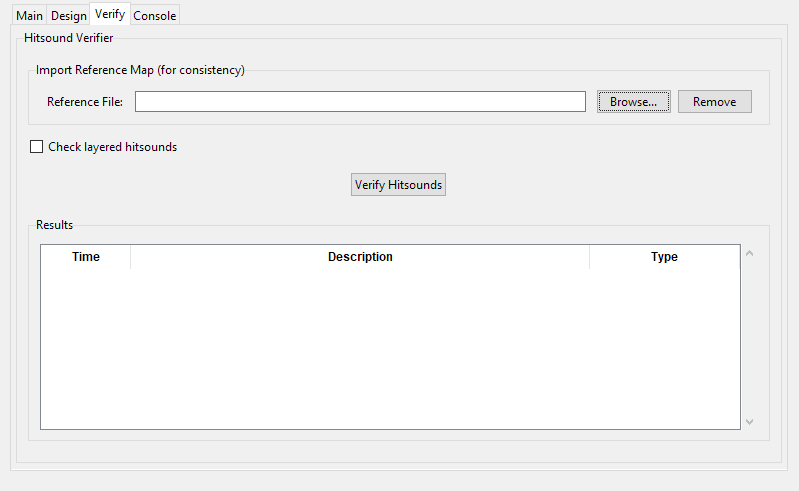Image resolution: width=799 pixels, height=491 pixels.
Task: Click the results scrollbar down arrow
Action: point(750,421)
